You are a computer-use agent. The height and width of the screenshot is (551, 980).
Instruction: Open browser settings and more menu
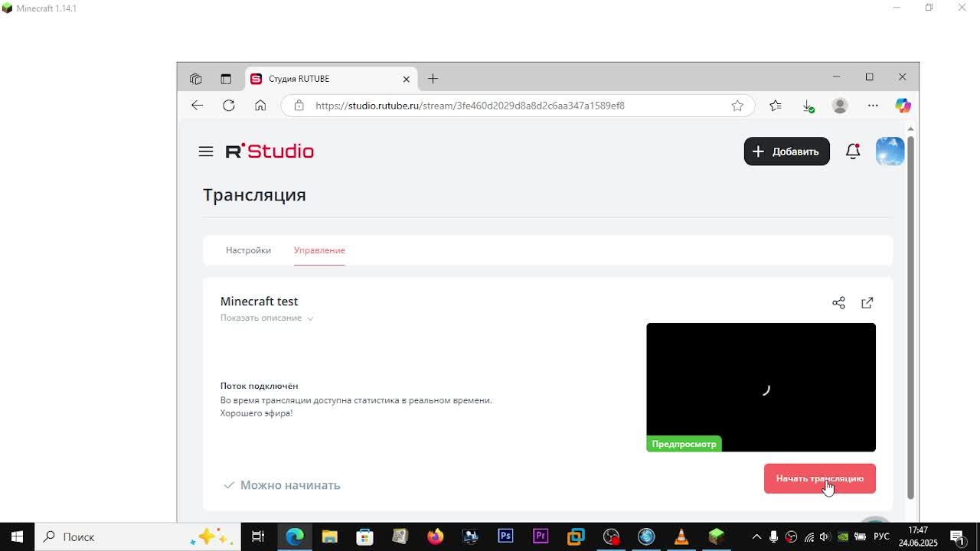[x=873, y=106]
